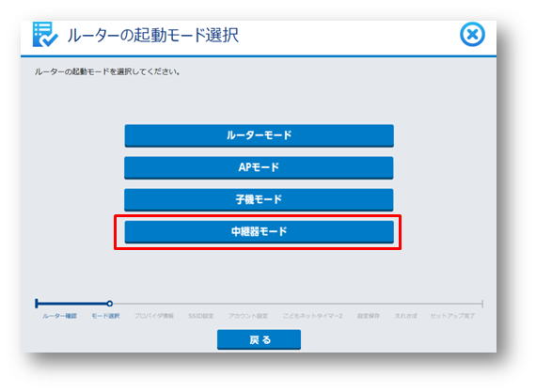This screenshot has height=392, width=536.
Task: Click セットアップ完了 step label
Action: 452,316
